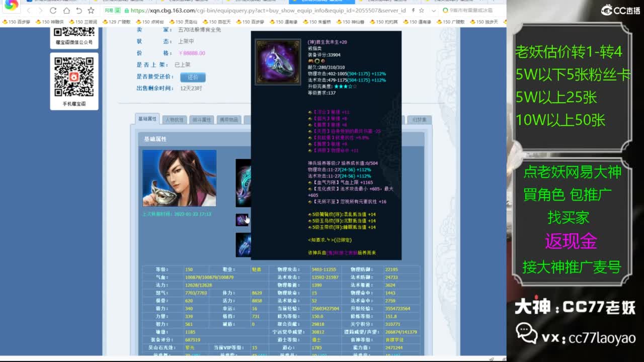Open the 150 点将台 bookmark

150,22
